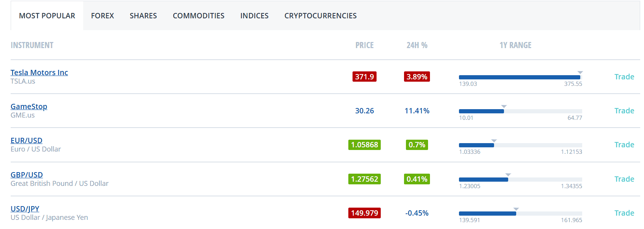Switch to the COMMODITIES tab
Screen dimensions: 644x229
(198, 16)
